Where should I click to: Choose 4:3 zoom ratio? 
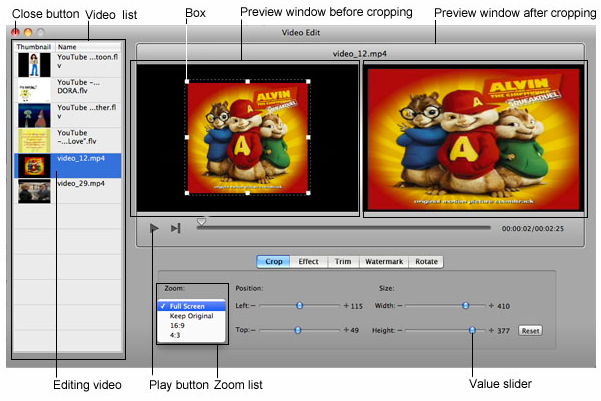[x=175, y=336]
